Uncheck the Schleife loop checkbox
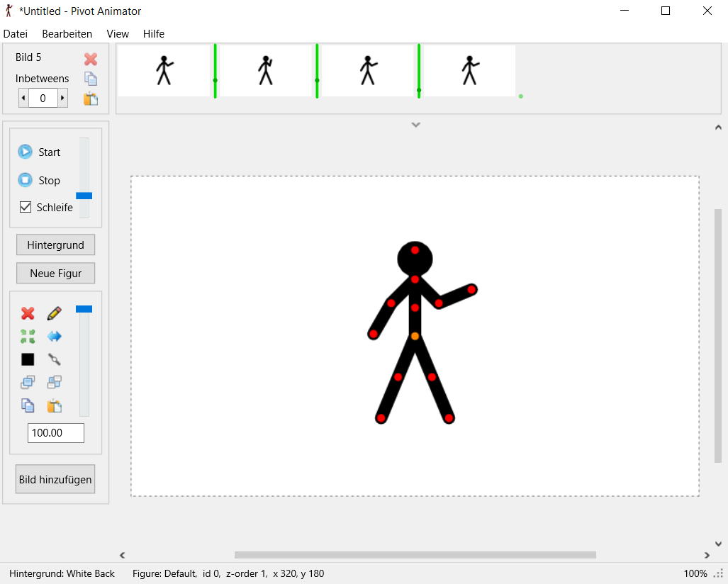728x584 pixels. pos(26,207)
